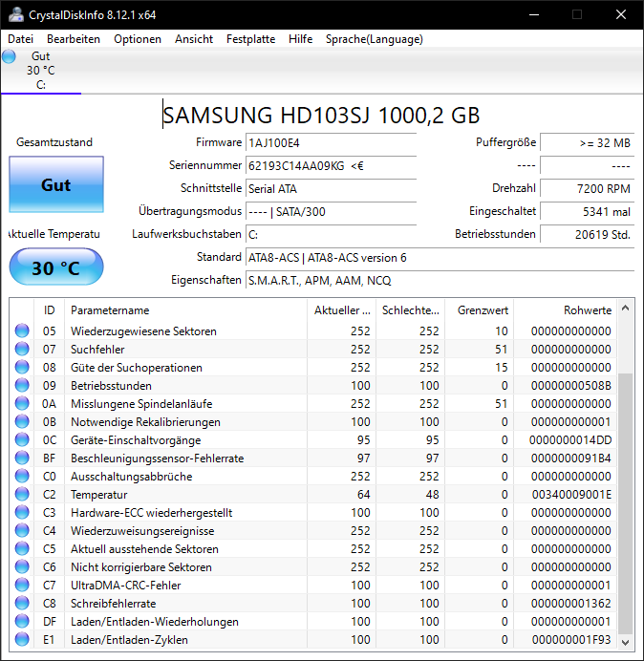
Task: Click the CrystalDiskInfo app icon in title bar
Action: pos(16,14)
